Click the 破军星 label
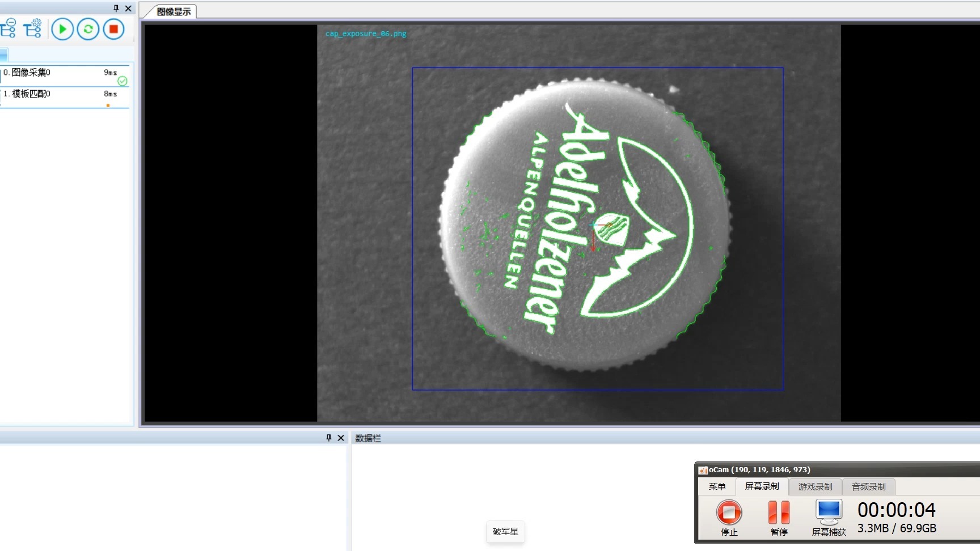Image resolution: width=980 pixels, height=551 pixels. coord(505,532)
